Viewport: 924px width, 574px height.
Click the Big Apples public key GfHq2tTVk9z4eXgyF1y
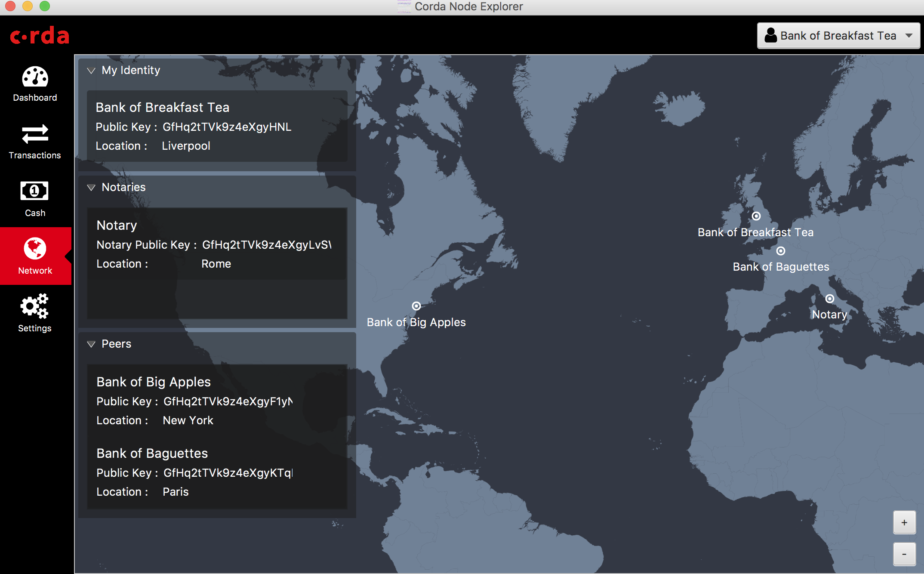coord(228,401)
